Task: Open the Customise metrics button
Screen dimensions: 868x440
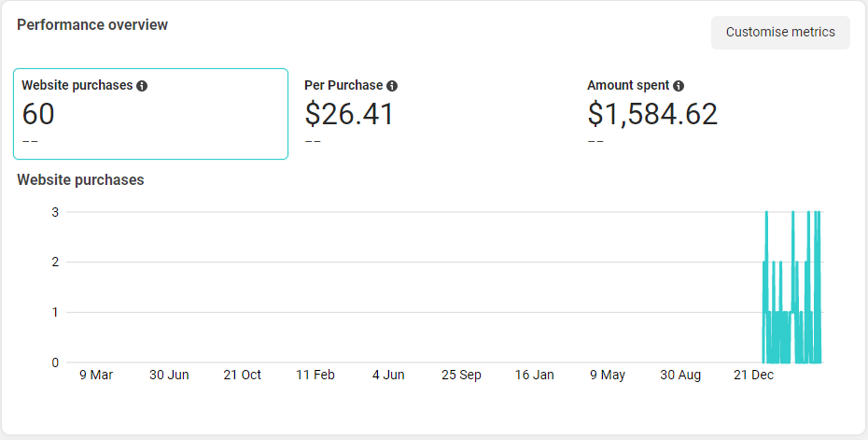Action: [x=780, y=32]
